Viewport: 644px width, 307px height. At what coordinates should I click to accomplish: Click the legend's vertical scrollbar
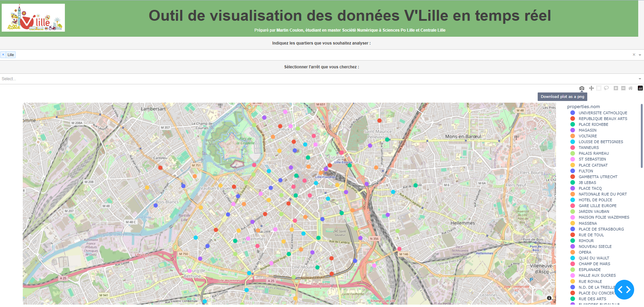tap(641, 136)
